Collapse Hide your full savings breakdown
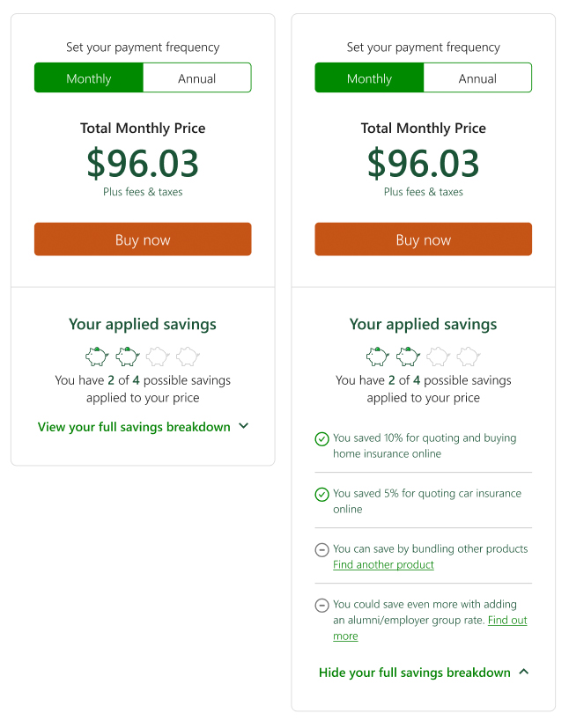569x728 pixels. (415, 673)
